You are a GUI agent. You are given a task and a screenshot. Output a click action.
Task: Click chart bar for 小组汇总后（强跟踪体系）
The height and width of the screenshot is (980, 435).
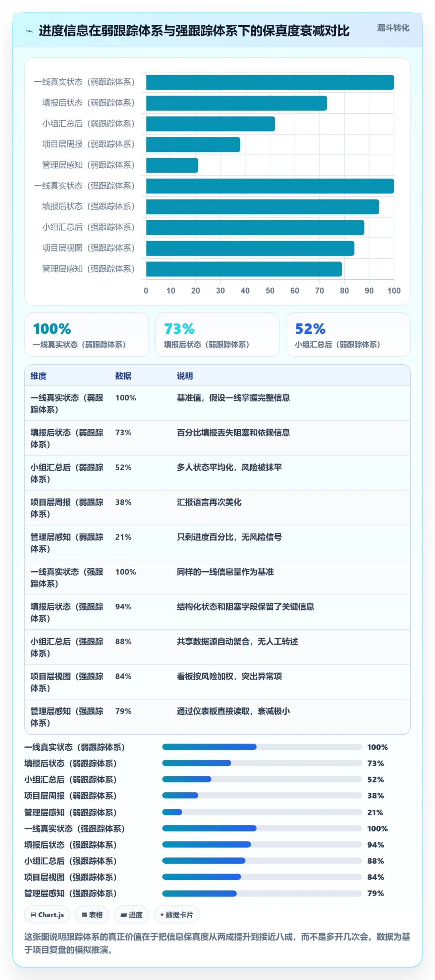point(255,227)
